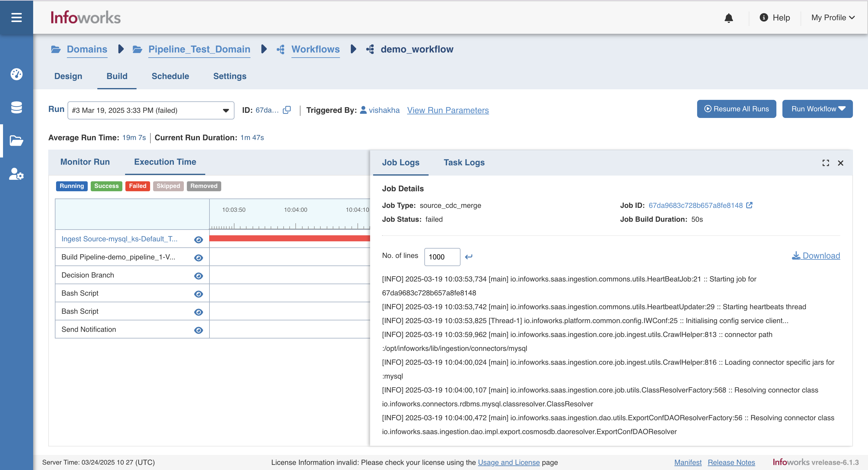This screenshot has width=868, height=470.
Task: Open the Release Notes link
Action: 731,462
